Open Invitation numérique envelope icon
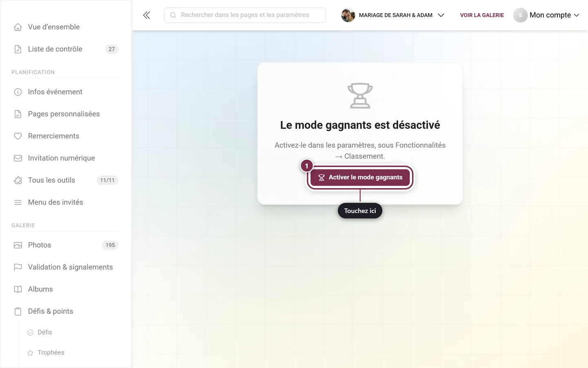This screenshot has height=368, width=588. click(x=18, y=158)
